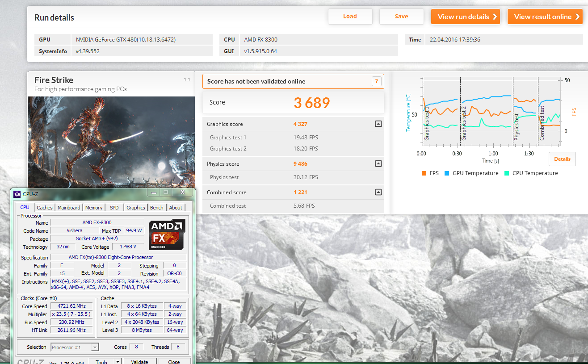This screenshot has height=364, width=588.
Task: Click the Tools button in CPU-Z
Action: point(101,362)
